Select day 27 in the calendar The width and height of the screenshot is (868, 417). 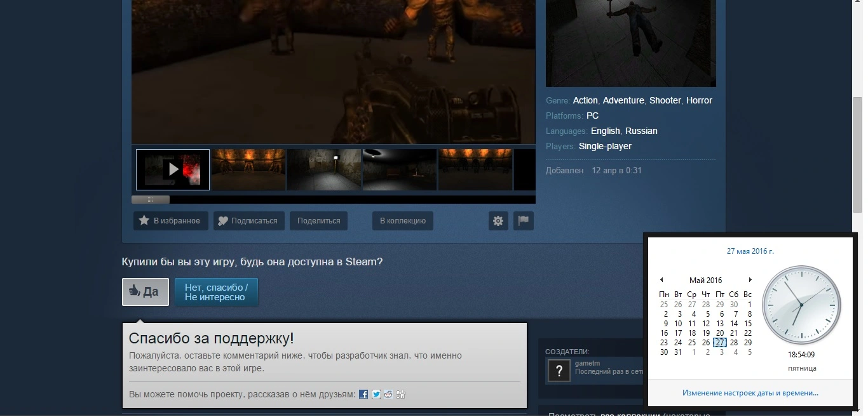[x=720, y=343]
